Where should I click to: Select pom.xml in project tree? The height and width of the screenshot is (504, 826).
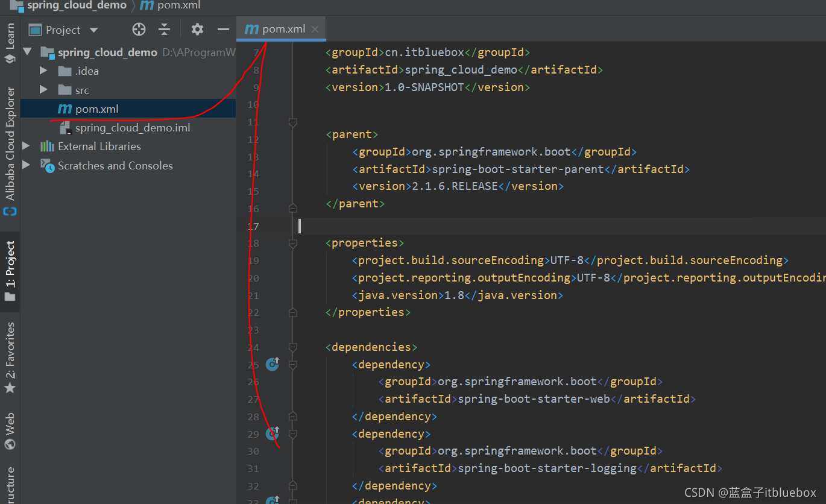point(128,109)
